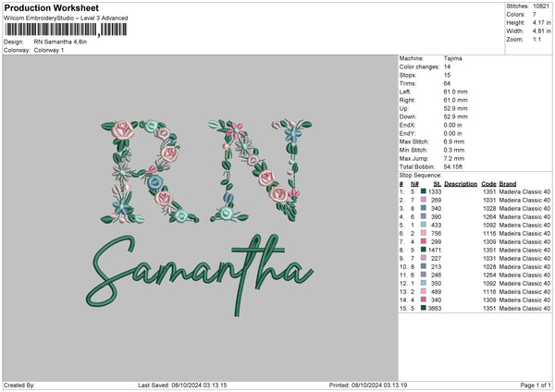This screenshot has width=555, height=392.
Task: Click the floral letter N in design
Action: coord(260,169)
